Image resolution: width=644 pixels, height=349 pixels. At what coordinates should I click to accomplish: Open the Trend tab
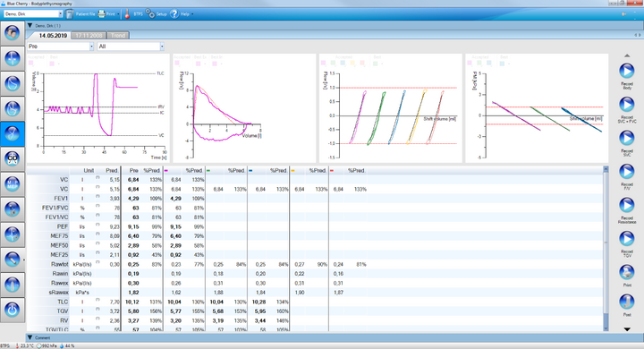(118, 36)
